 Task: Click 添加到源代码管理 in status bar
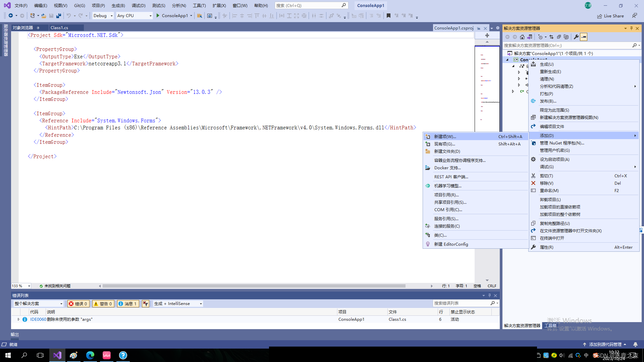coord(605,344)
